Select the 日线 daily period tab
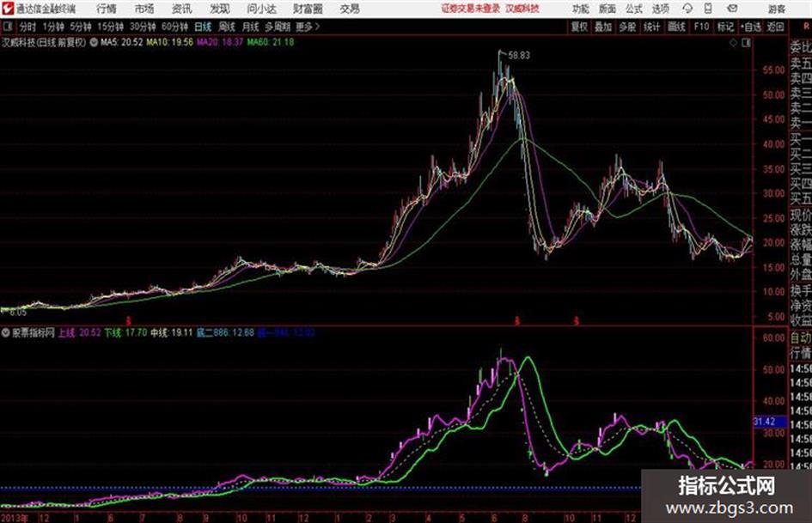 [x=203, y=27]
